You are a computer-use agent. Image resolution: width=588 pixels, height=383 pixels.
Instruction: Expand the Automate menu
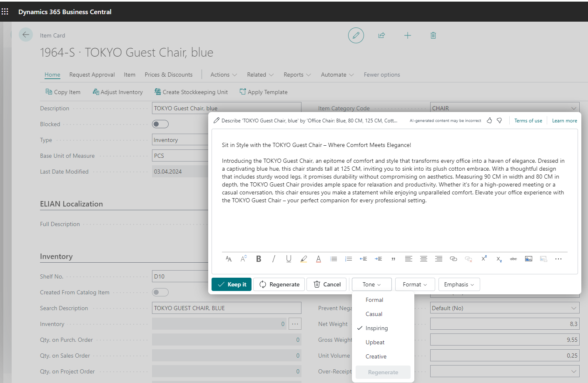(337, 75)
